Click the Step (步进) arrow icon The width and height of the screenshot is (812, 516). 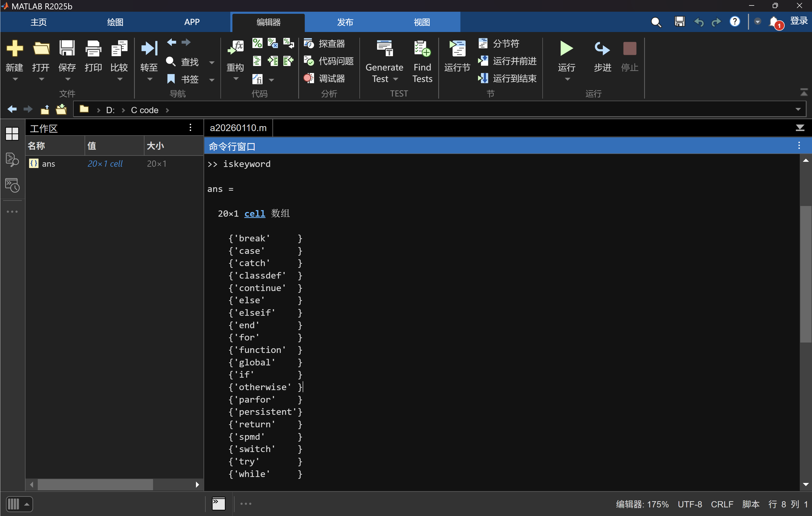(x=602, y=49)
